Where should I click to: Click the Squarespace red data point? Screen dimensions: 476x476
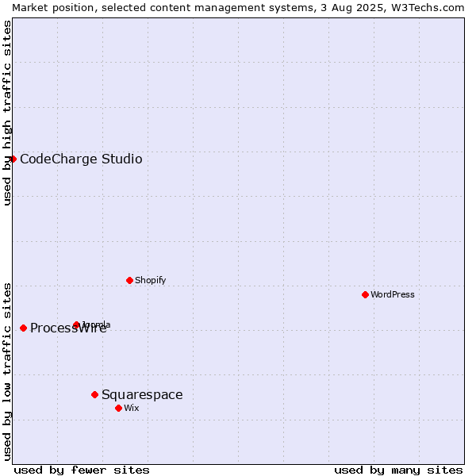pos(94,394)
